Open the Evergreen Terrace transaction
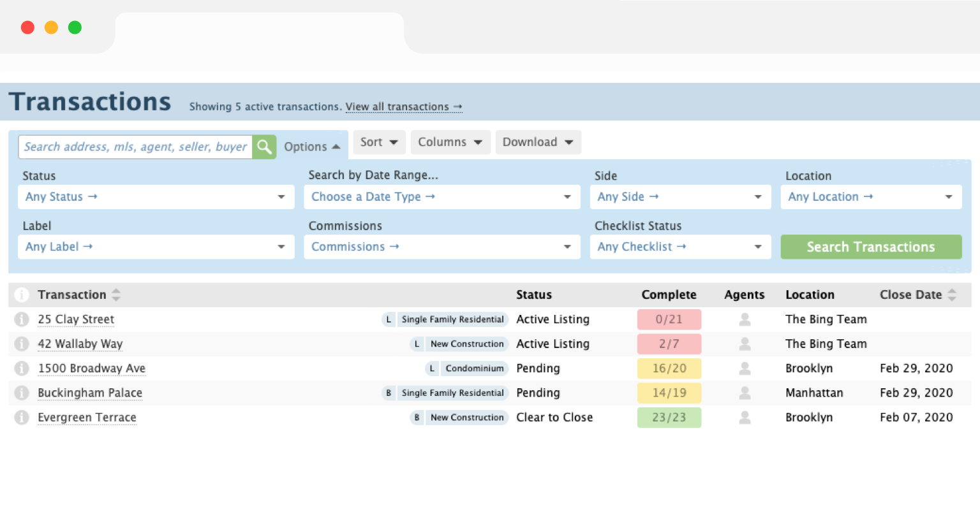The width and height of the screenshot is (980, 510). 87,418
